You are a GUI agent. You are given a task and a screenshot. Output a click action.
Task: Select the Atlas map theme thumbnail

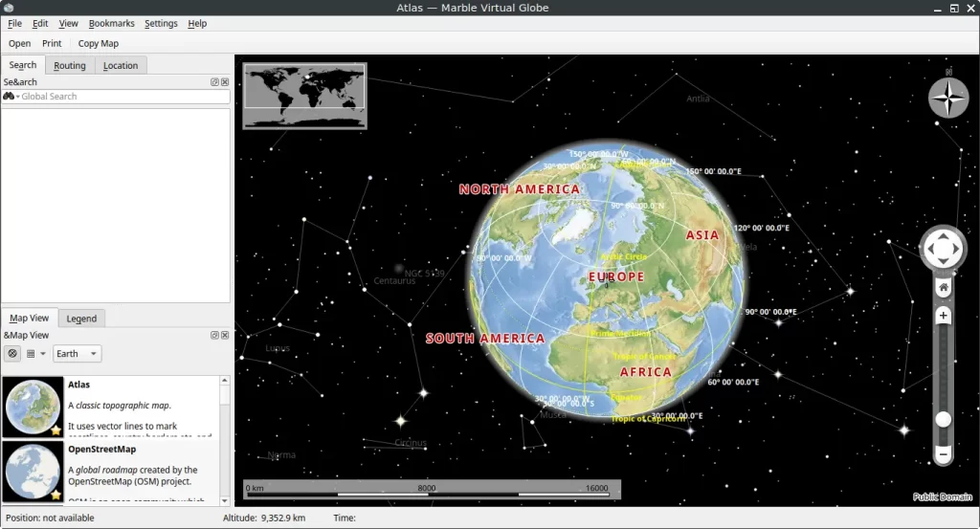33,407
